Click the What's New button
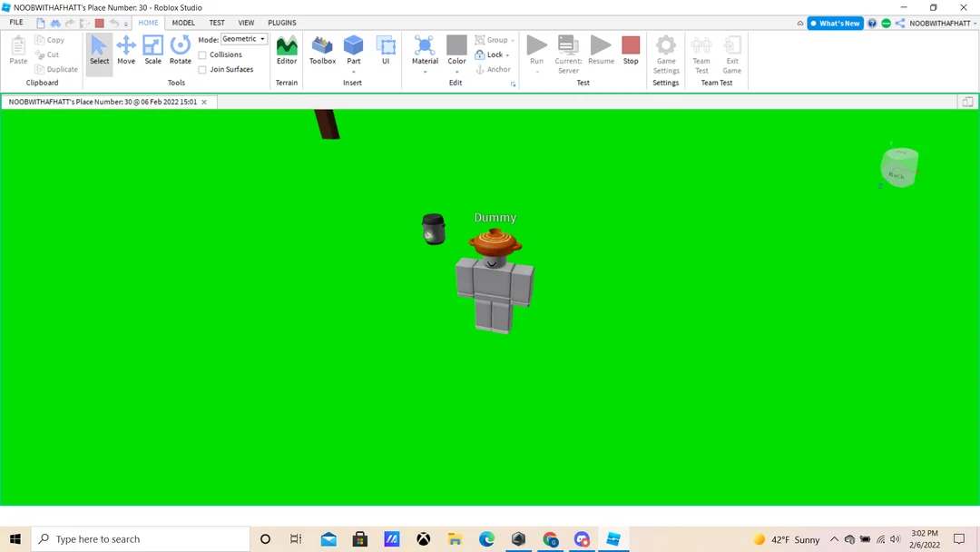The width and height of the screenshot is (980, 552). click(835, 24)
